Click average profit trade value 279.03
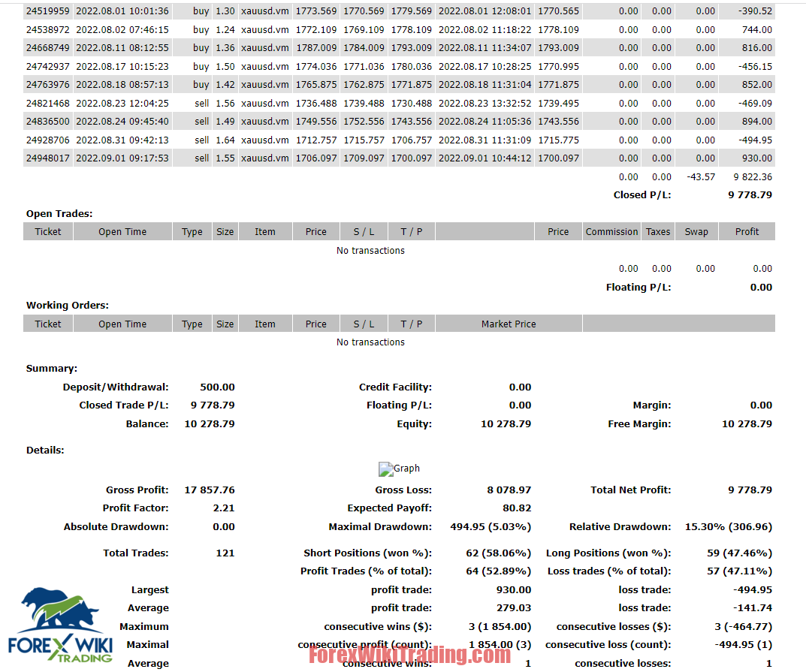The width and height of the screenshot is (806, 672). [x=514, y=607]
